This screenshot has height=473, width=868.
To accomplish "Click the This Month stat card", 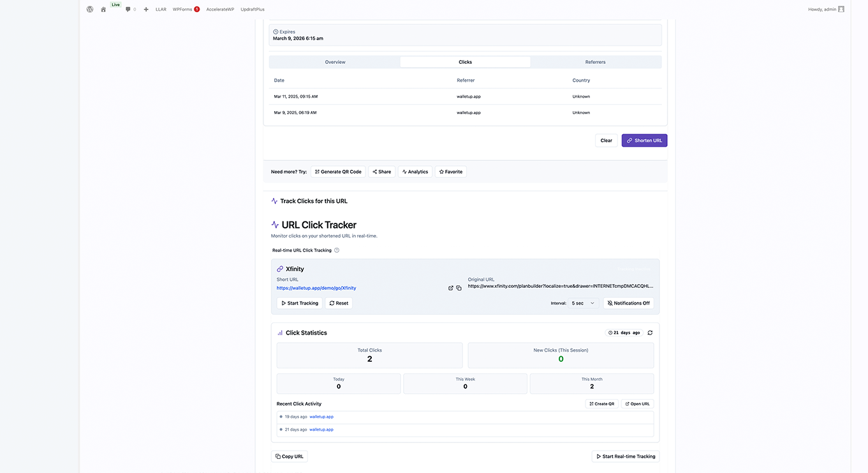I will click(592, 384).
